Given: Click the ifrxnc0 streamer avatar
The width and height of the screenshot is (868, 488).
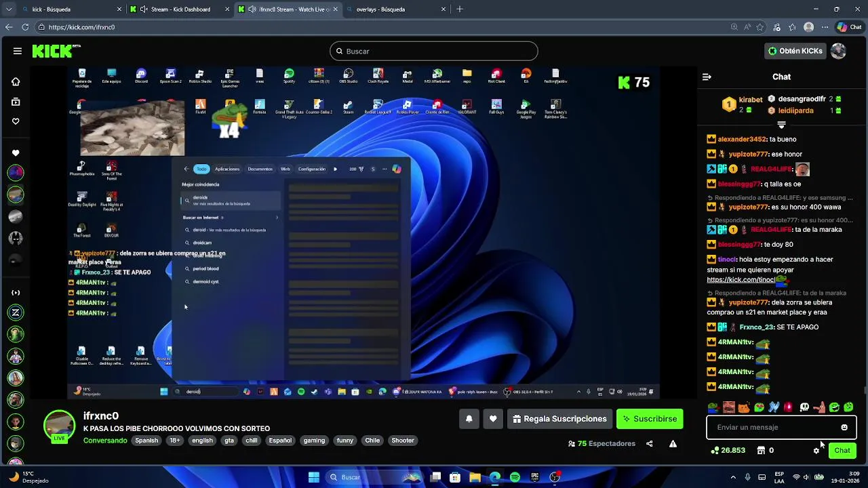Looking at the screenshot, I should [x=60, y=426].
